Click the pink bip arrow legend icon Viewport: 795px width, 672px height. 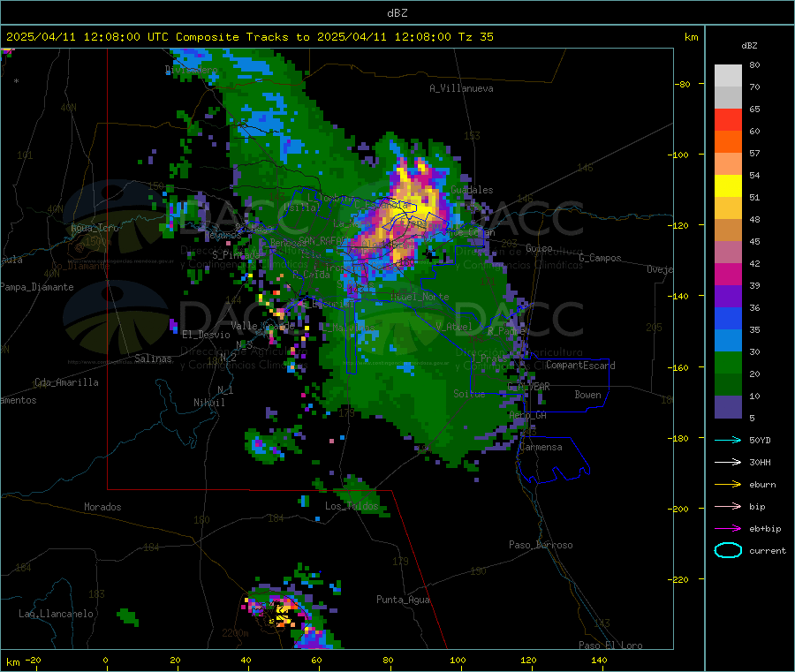click(728, 506)
